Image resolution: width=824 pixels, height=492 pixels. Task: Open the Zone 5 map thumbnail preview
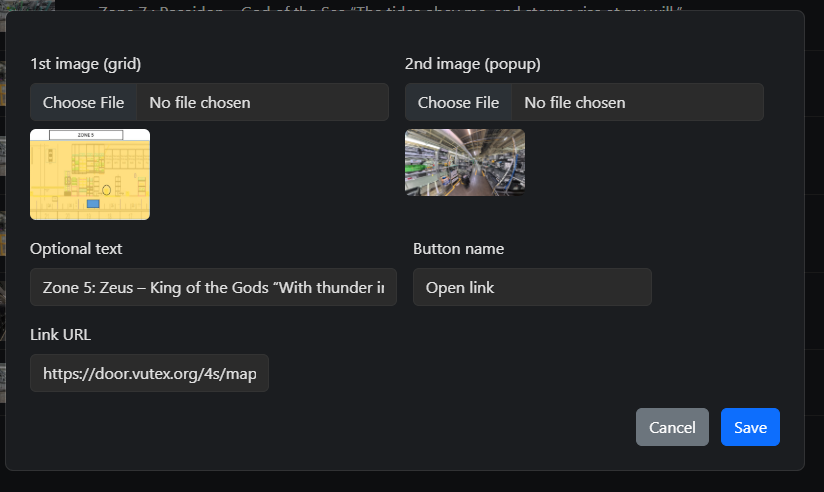[x=90, y=174]
